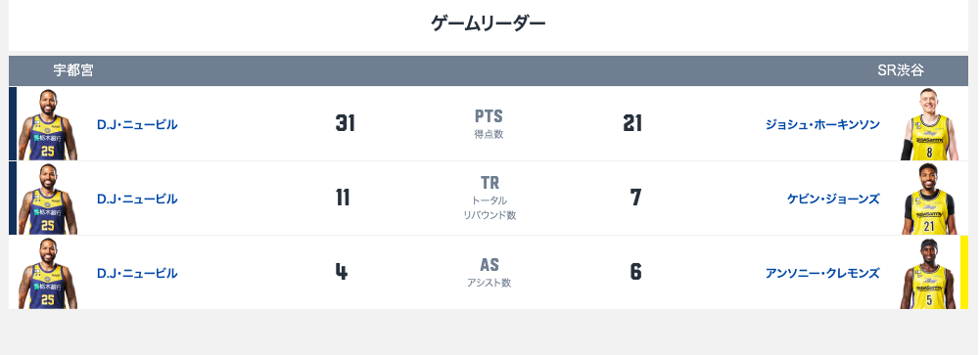Screen dimensions: 980x355
Task: Open D.J・ニュービル name link in アシスト row
Action: click(137, 273)
